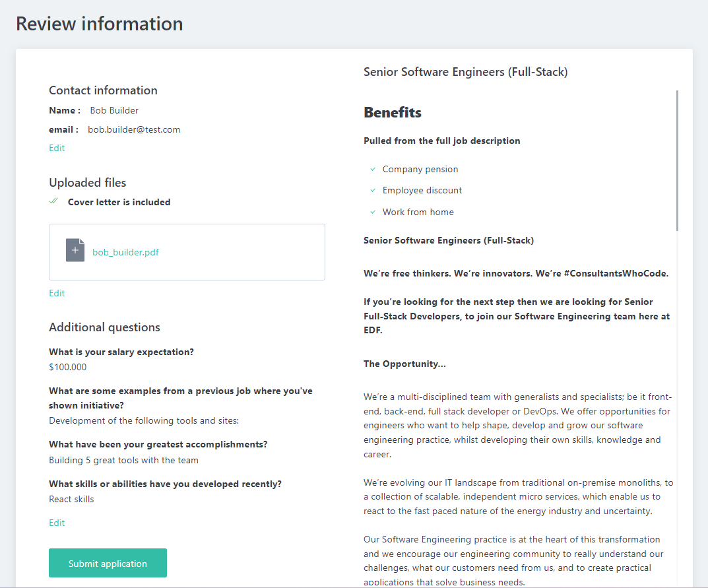708x588 pixels.
Task: Click the Senior Software Engineers title at top
Action: click(465, 72)
